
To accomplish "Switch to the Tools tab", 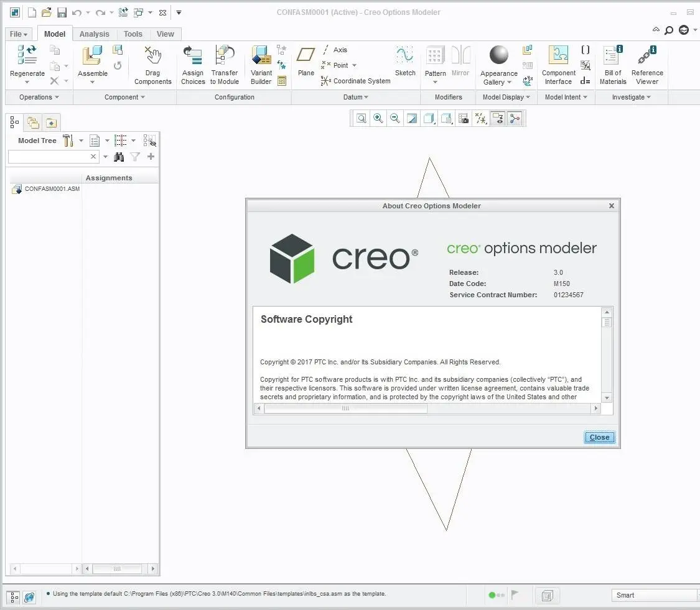I will pyautogui.click(x=133, y=34).
